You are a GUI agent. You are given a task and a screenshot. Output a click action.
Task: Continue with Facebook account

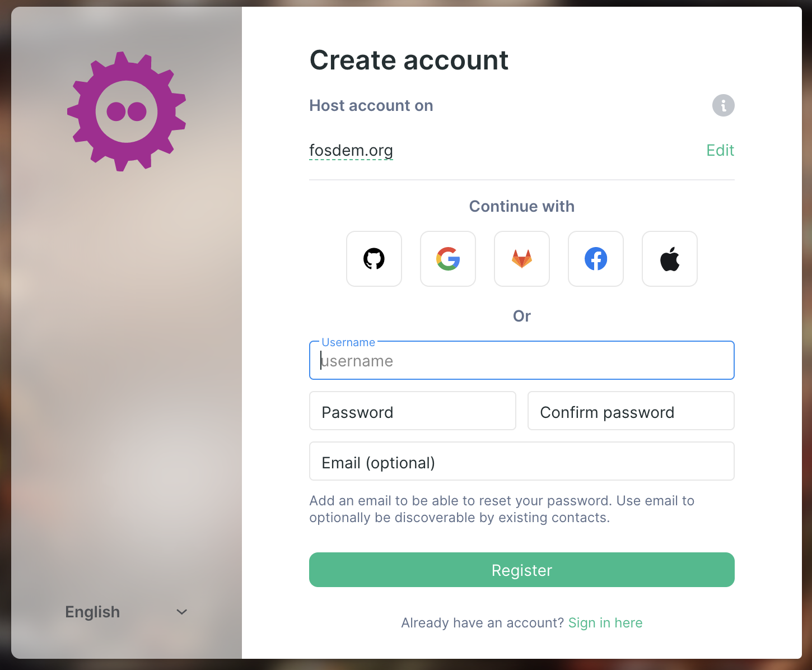click(x=596, y=259)
